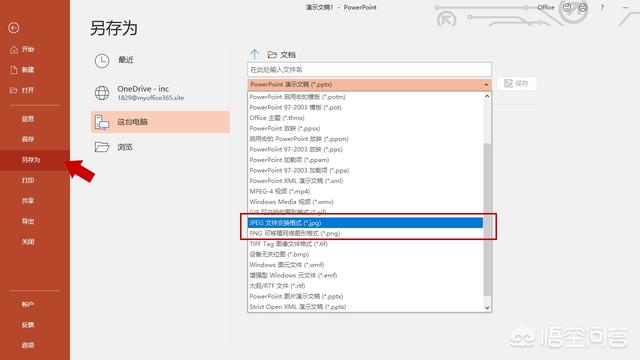Select JPEG (*.jpg) format option
This screenshot has height=360, width=640.
[x=365, y=223]
